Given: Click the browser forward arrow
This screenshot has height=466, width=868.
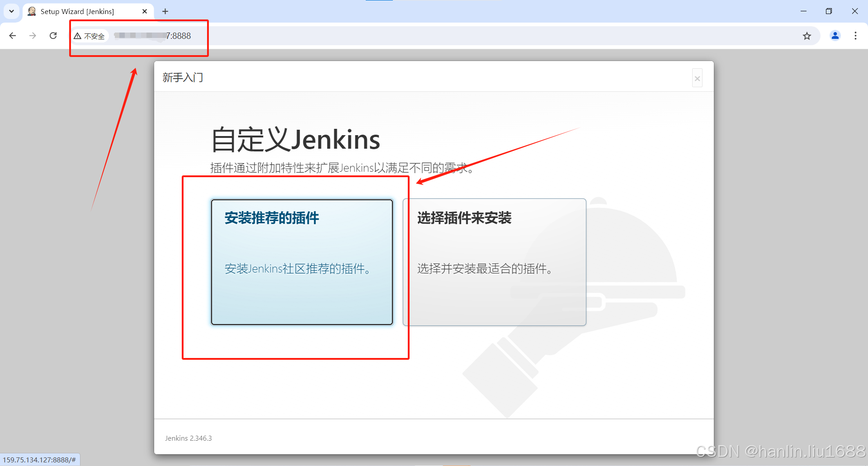Looking at the screenshot, I should (x=33, y=36).
